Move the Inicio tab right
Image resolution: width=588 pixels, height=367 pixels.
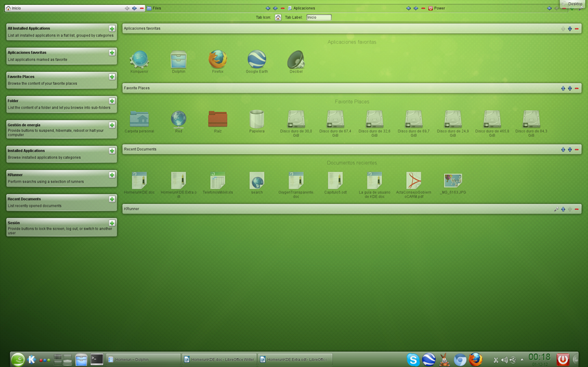point(134,8)
